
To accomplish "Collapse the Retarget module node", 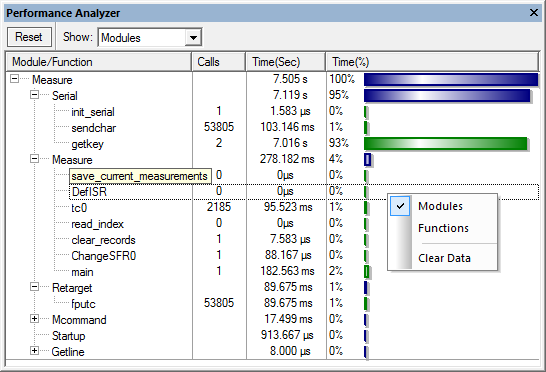I will click(x=34, y=287).
